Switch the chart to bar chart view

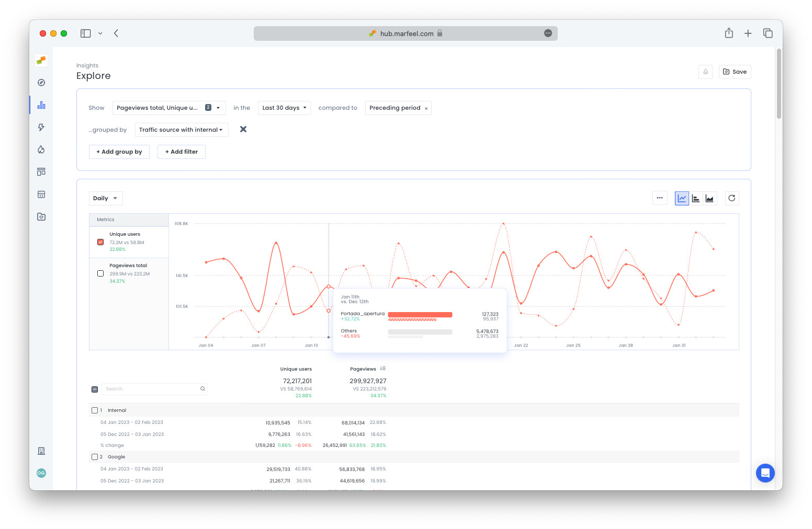point(696,198)
